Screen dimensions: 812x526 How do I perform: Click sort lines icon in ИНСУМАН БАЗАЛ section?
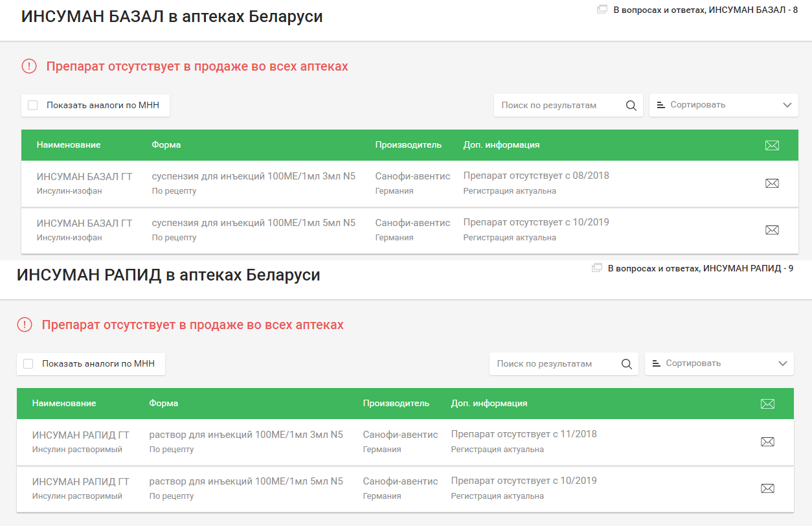661,105
